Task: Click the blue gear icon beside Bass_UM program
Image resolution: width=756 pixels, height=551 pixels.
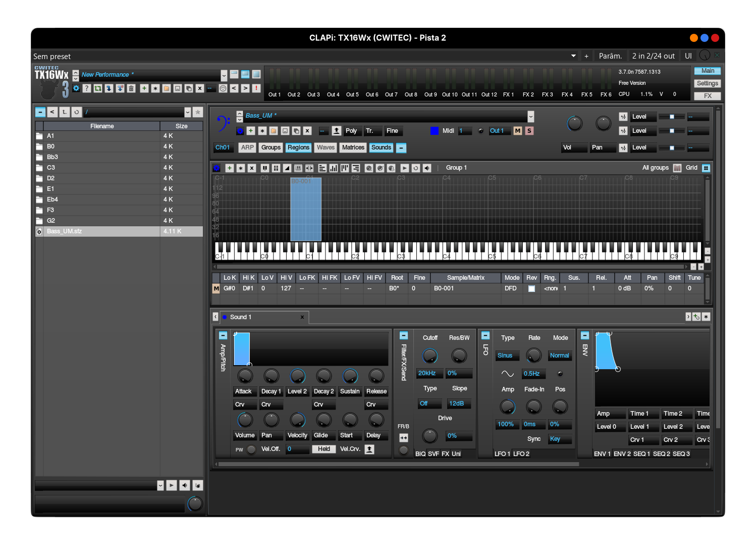Action: [240, 131]
